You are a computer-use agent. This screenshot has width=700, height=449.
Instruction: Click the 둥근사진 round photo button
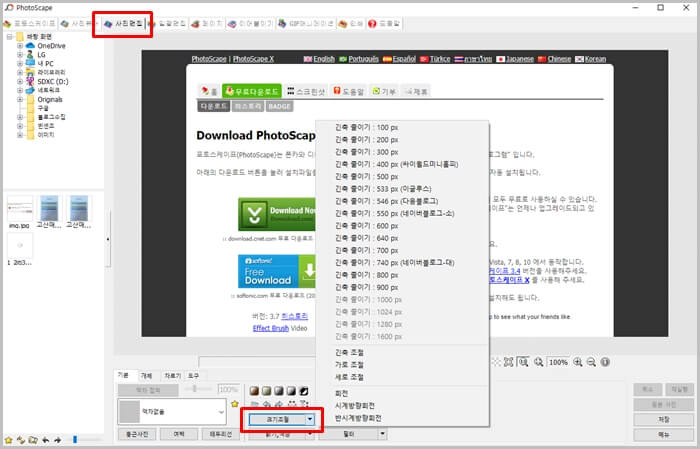137,434
